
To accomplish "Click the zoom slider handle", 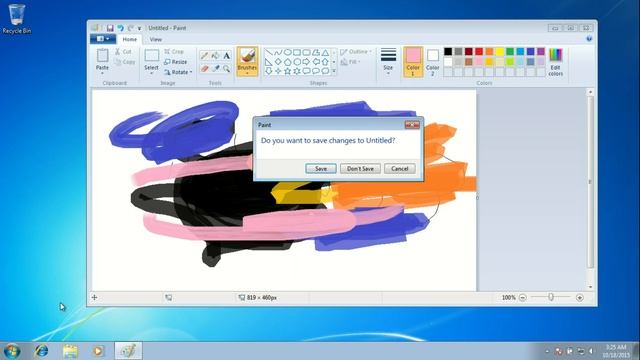I will [x=551, y=298].
